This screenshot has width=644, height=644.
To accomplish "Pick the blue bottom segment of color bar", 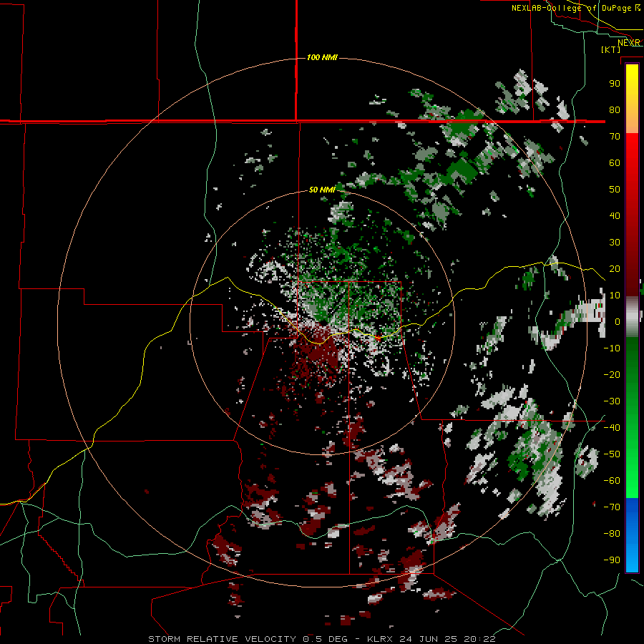I will [632, 535].
